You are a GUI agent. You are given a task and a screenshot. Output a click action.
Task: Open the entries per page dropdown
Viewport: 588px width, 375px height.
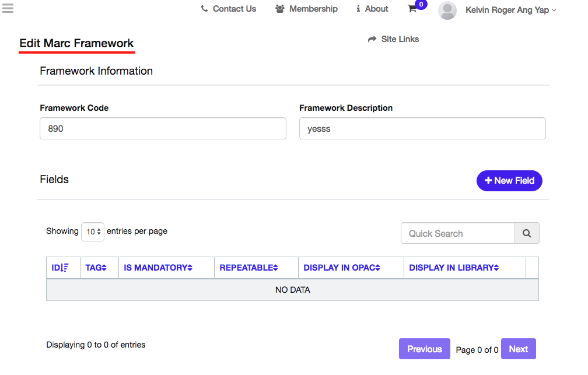click(93, 232)
